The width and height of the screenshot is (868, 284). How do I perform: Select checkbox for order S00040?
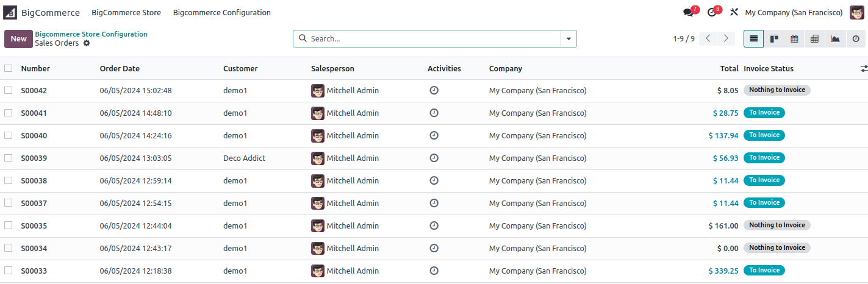point(8,135)
